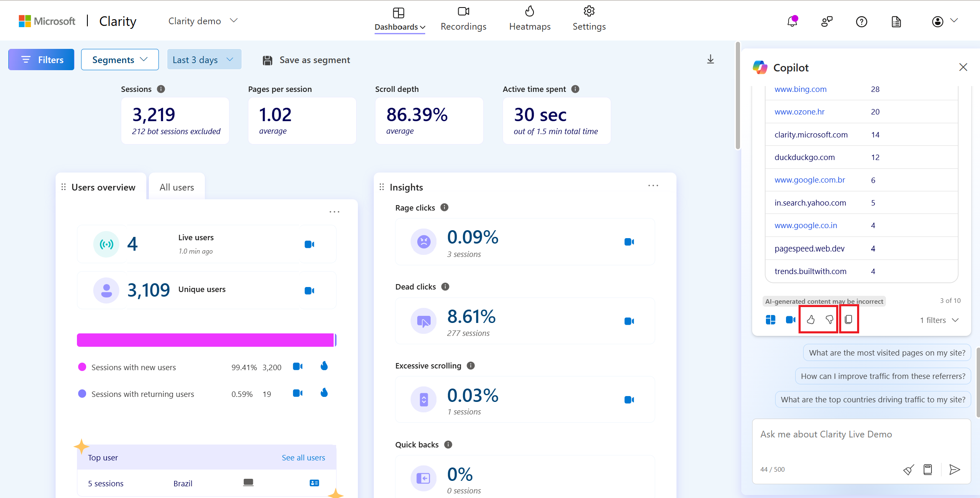Open the account profile icon
Viewport: 980px width, 498px height.
937,21
